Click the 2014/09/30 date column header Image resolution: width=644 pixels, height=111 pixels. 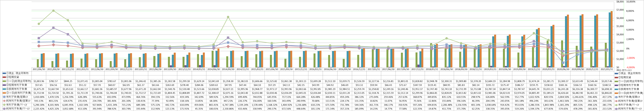(x=228, y=69)
